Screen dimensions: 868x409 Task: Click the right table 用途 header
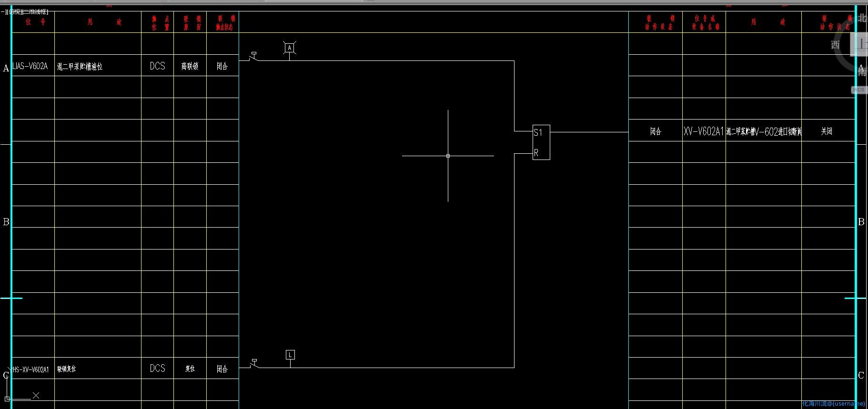pyautogui.click(x=768, y=22)
